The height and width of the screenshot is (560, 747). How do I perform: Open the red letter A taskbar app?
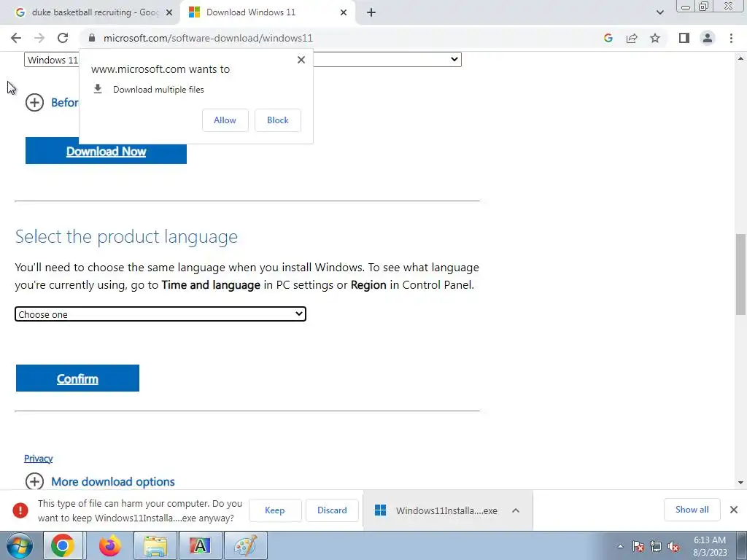pyautogui.click(x=200, y=545)
